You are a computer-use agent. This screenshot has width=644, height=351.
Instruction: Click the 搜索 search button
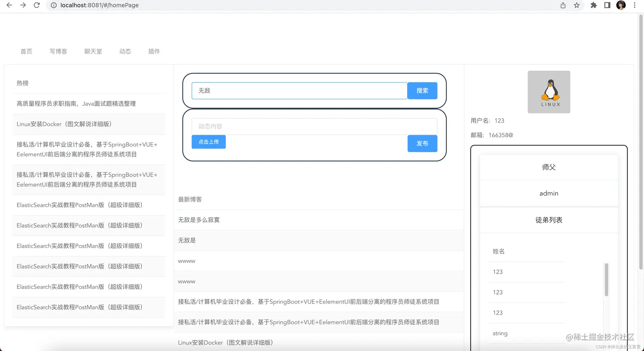point(422,90)
